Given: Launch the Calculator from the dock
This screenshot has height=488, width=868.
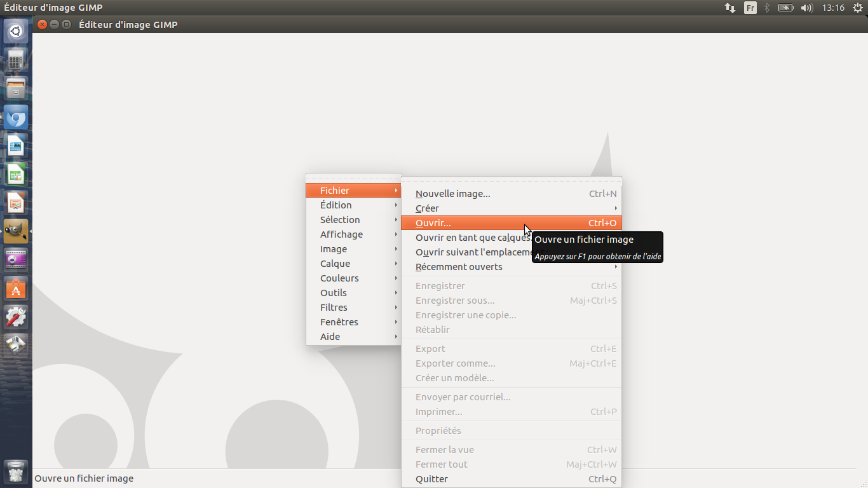Looking at the screenshot, I should coord(16,60).
